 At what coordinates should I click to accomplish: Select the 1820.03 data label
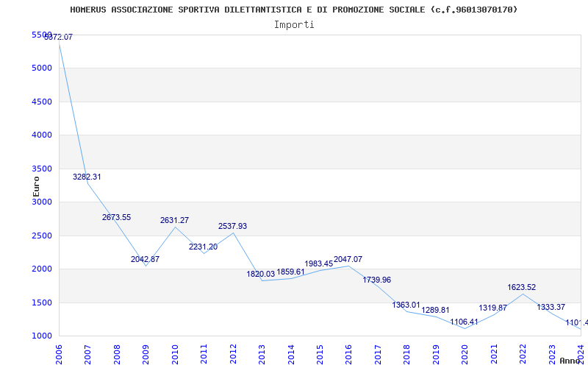261,274
